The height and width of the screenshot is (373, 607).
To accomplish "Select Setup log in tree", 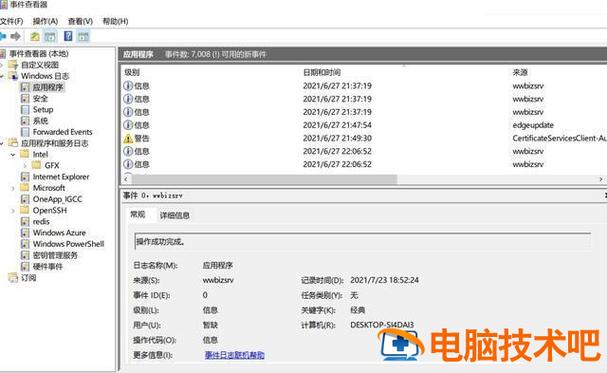I will click(43, 110).
